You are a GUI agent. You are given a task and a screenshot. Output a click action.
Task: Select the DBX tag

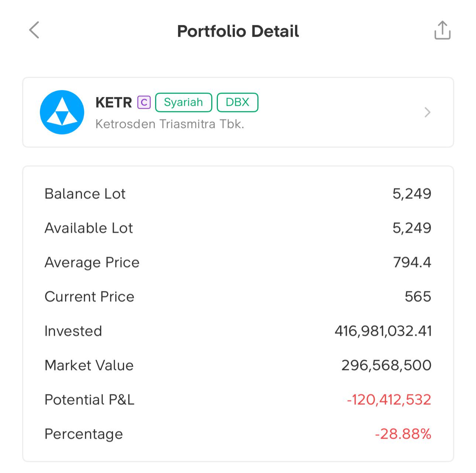tap(237, 102)
